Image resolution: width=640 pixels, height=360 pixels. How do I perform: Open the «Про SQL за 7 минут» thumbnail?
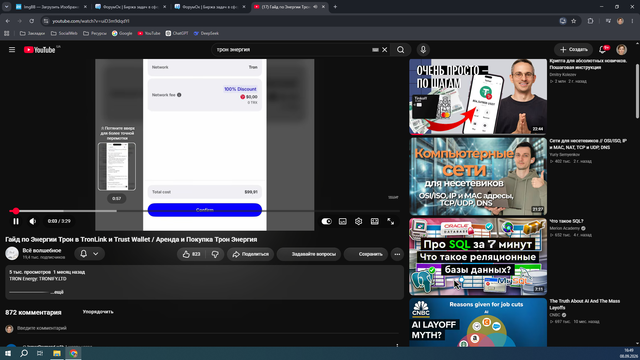[x=478, y=257]
